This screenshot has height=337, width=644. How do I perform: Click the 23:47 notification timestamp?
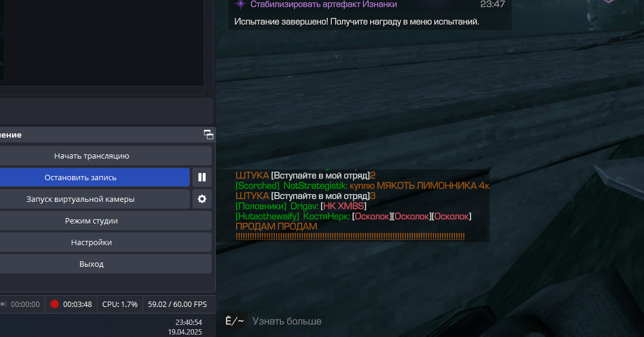click(492, 5)
